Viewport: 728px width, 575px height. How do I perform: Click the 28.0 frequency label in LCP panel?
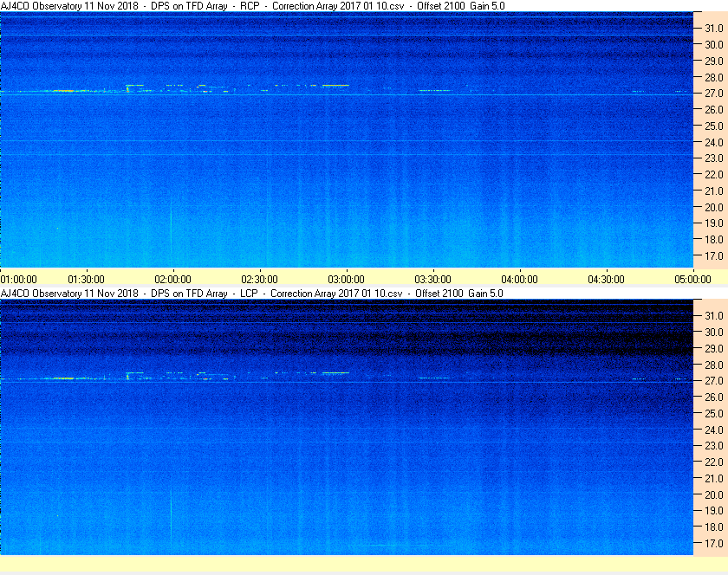[714, 365]
